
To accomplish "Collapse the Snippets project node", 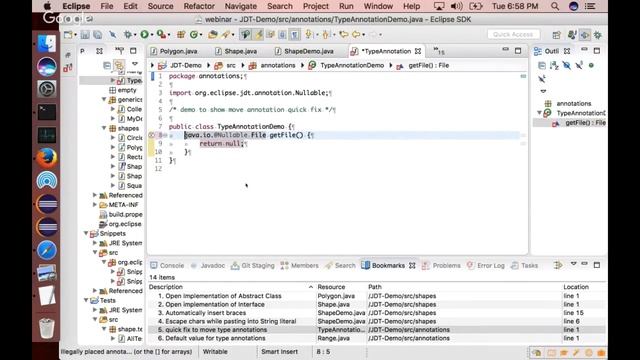I will point(86,233).
